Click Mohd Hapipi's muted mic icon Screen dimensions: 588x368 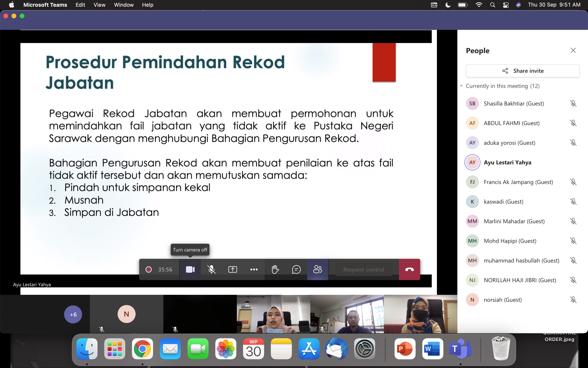pyautogui.click(x=573, y=241)
